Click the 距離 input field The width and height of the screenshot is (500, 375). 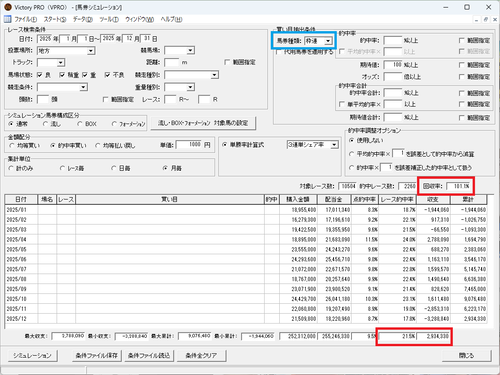click(172, 62)
